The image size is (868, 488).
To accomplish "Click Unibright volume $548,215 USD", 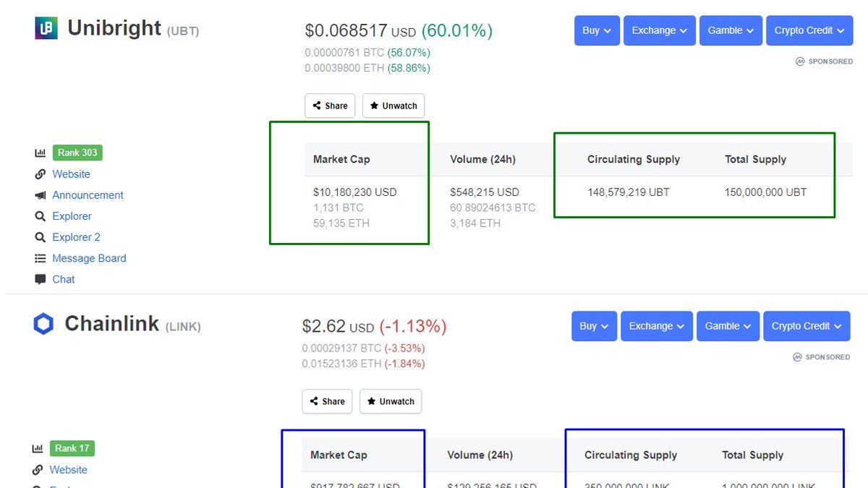I will click(485, 192).
